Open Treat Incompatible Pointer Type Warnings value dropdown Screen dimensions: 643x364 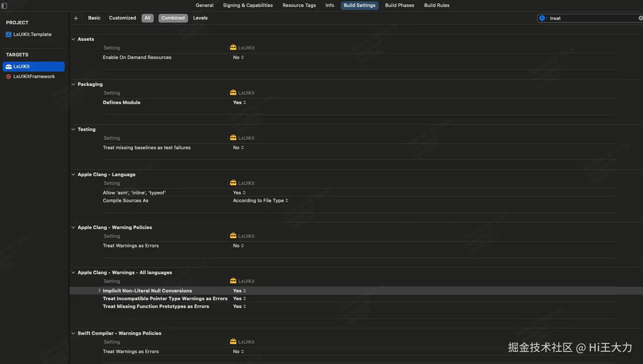click(240, 298)
